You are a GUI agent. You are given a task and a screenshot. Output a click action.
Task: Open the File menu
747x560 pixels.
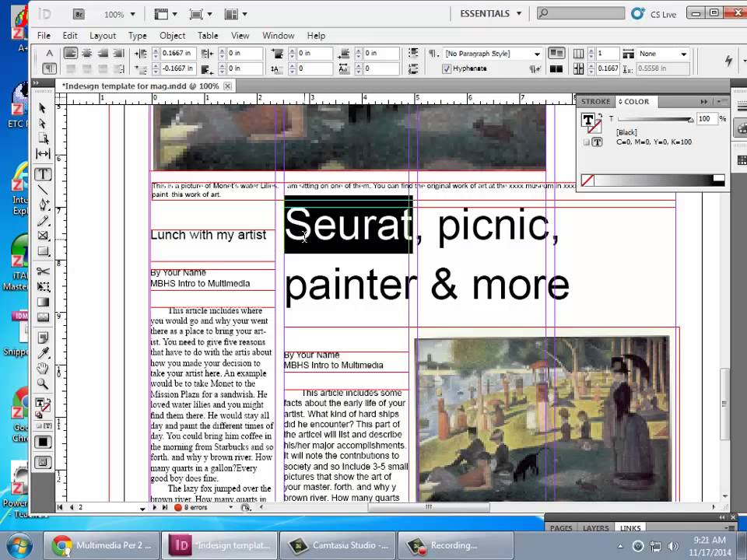coord(44,36)
